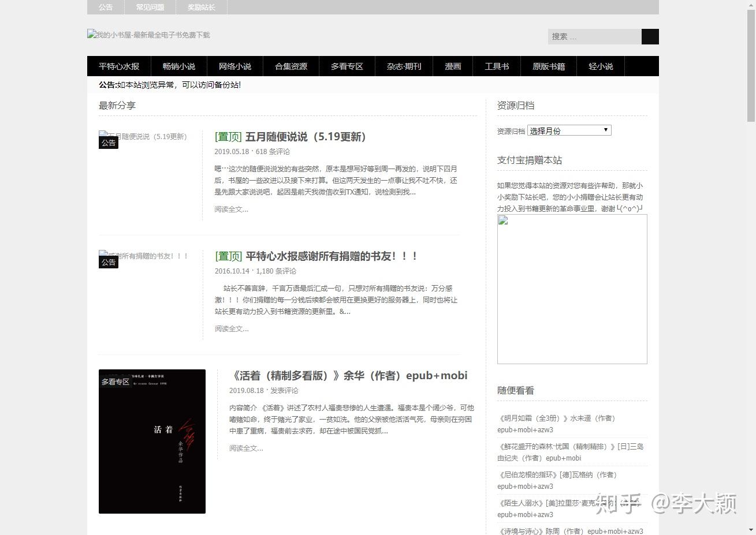Open the 原版书籍 nav item
Viewport: 756px width, 535px height.
549,66
